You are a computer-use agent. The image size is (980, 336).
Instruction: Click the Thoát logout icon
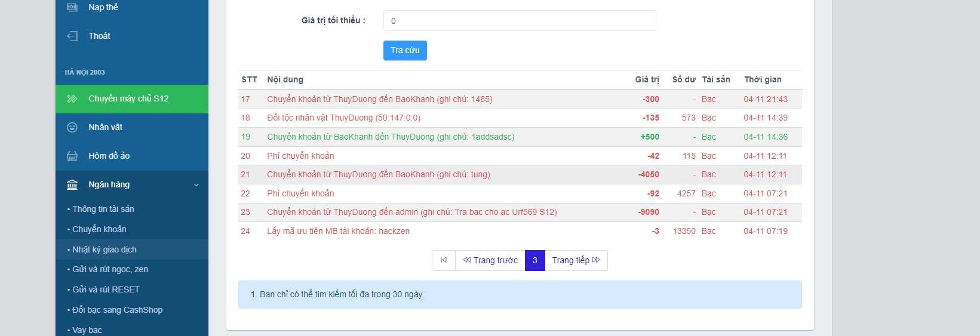tap(72, 36)
